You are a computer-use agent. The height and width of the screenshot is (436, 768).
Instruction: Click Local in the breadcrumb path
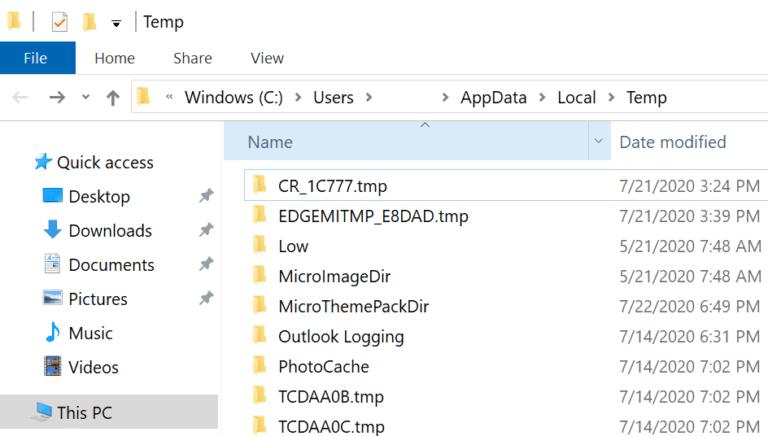(576, 97)
